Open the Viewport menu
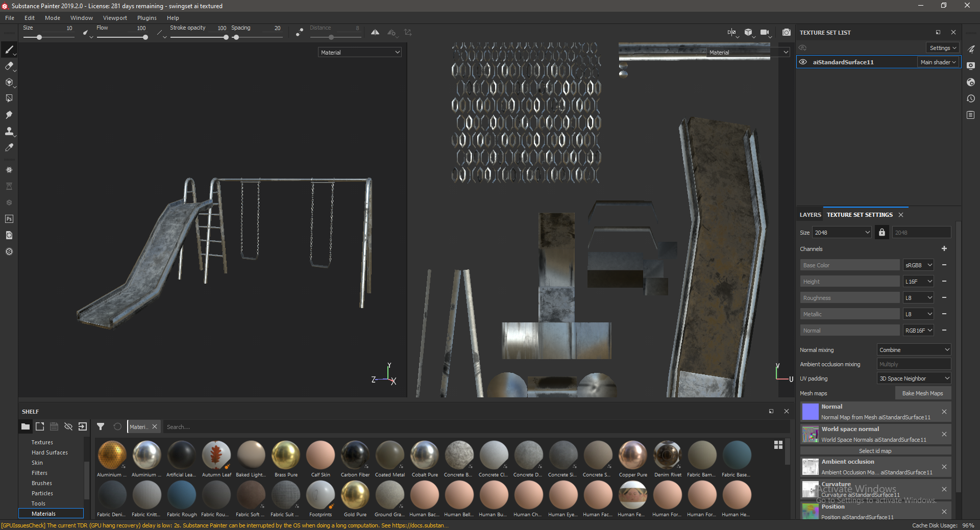 click(115, 18)
